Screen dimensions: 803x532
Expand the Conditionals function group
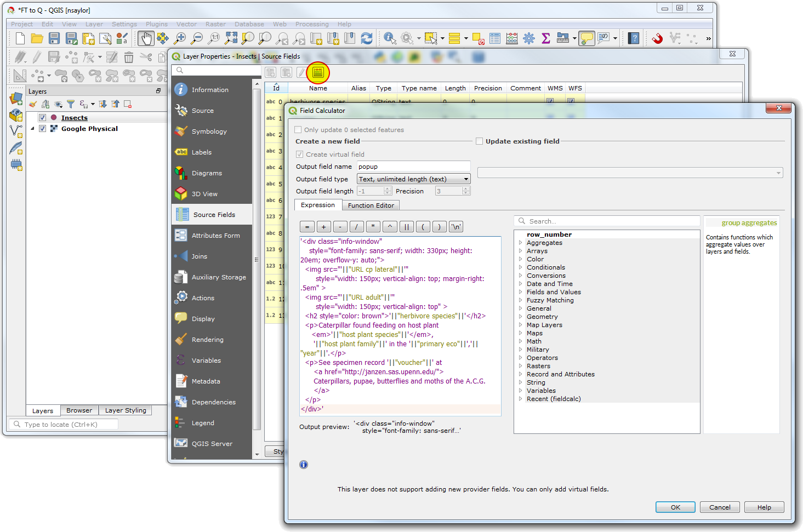521,267
